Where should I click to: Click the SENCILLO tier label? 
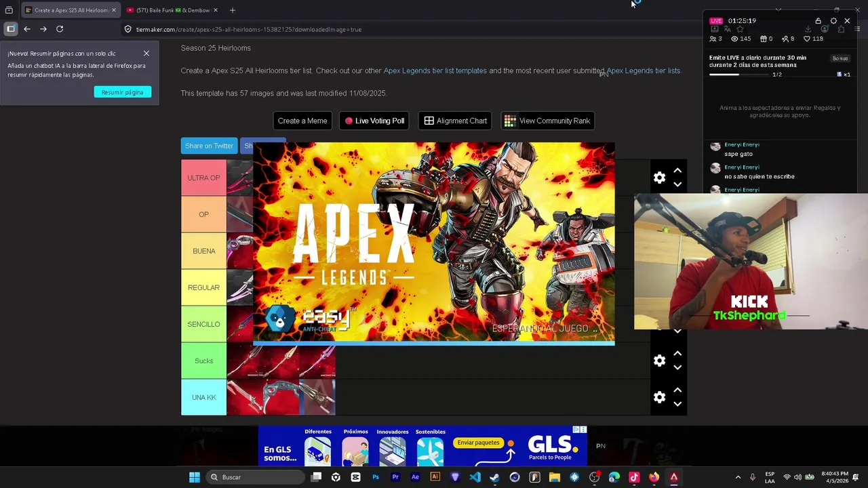pyautogui.click(x=203, y=324)
